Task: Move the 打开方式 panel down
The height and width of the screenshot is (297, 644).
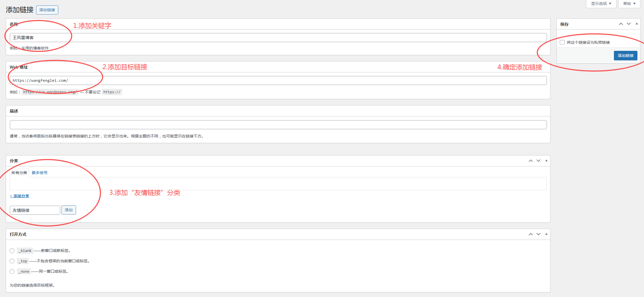Action: point(538,234)
